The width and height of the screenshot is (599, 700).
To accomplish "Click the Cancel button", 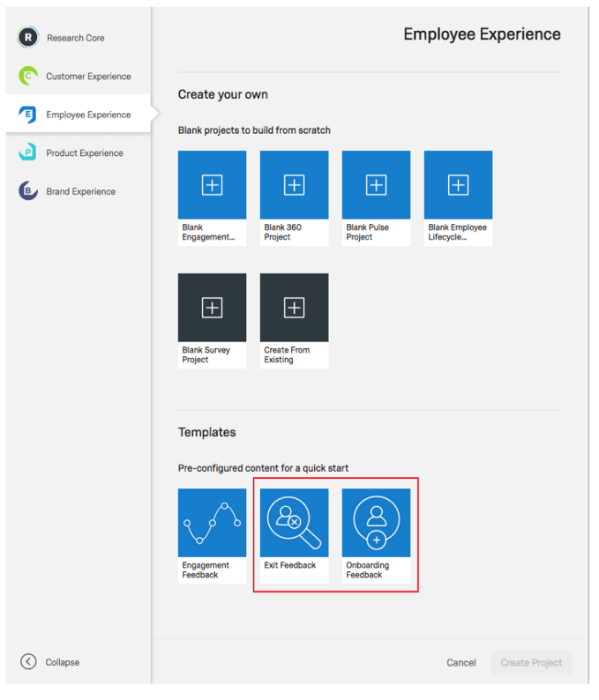I will point(461,663).
